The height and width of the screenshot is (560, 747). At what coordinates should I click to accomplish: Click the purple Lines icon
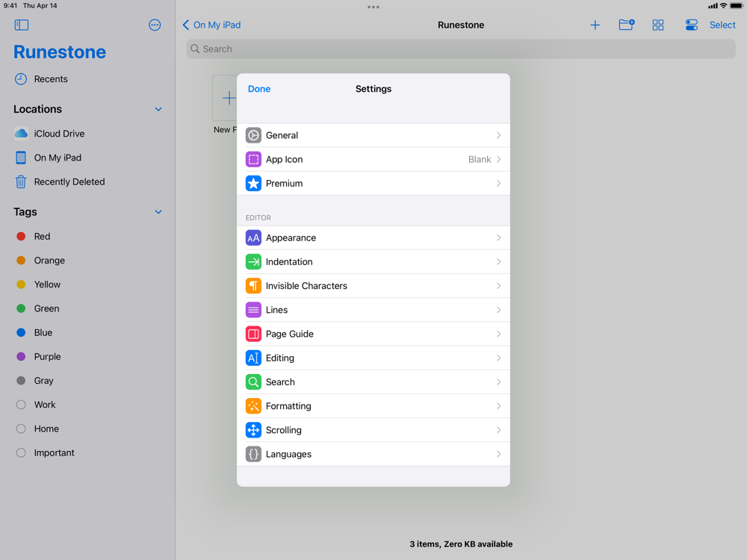coord(253,310)
